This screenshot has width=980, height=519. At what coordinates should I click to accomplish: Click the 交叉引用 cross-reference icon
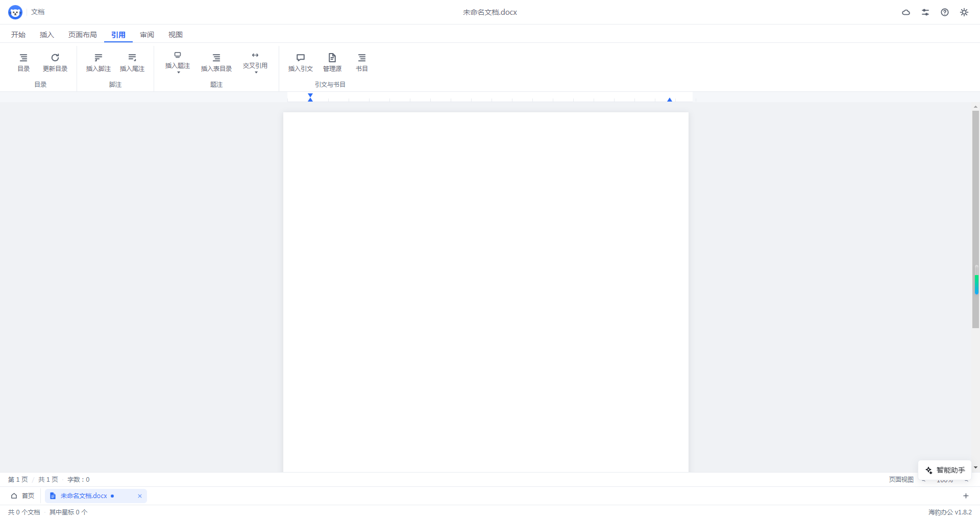[x=255, y=55]
